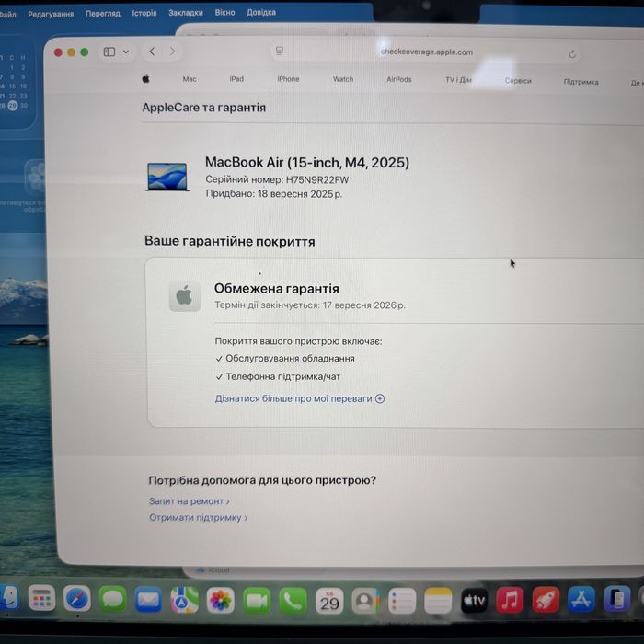Screen dimensions: 644x644
Task: Open Contacts from the Dock
Action: tap(365, 602)
